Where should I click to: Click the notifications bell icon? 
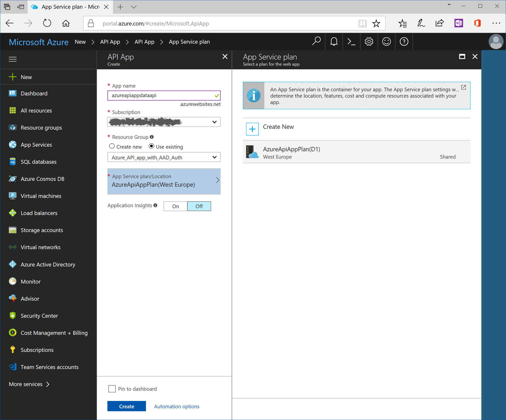pos(334,42)
